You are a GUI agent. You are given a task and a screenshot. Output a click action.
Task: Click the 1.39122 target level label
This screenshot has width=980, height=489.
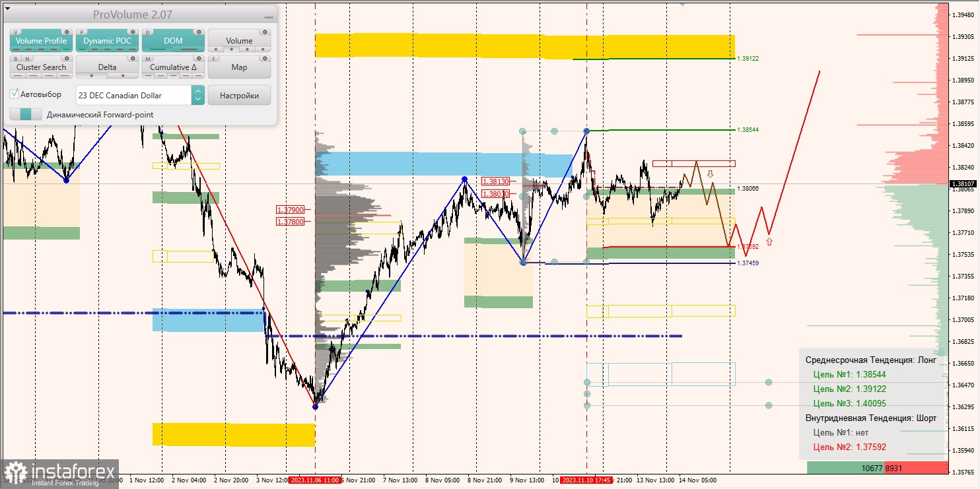(x=748, y=59)
